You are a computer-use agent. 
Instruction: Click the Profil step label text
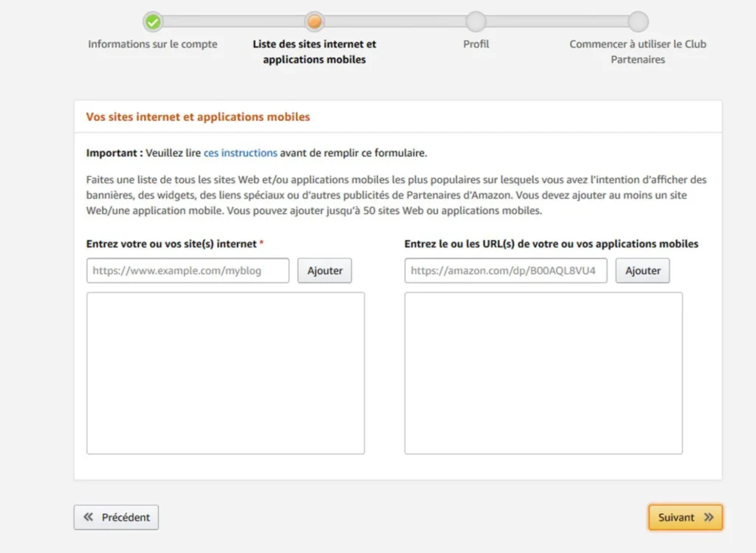click(x=476, y=44)
